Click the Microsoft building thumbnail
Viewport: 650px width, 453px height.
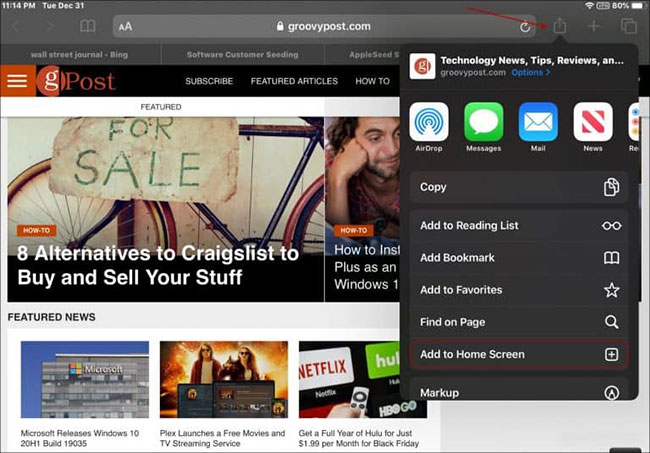click(85, 380)
